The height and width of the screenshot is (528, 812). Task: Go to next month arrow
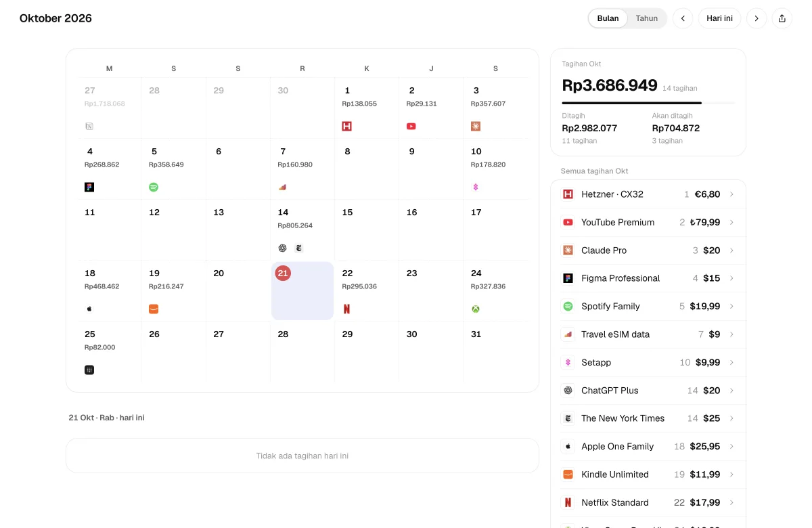tap(757, 18)
